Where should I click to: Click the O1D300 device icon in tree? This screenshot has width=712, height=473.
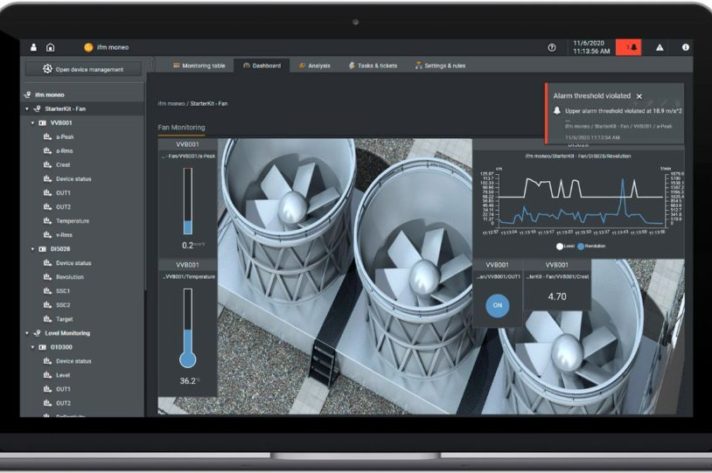[x=43, y=347]
